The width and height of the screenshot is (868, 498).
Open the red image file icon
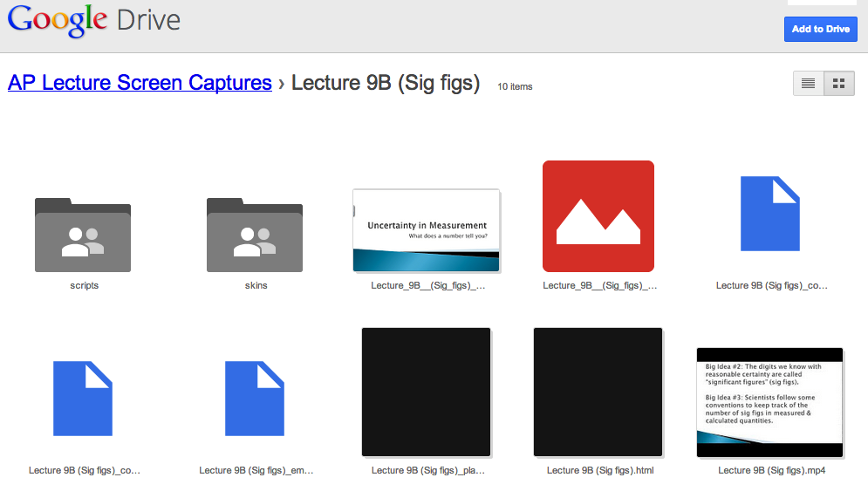598,216
